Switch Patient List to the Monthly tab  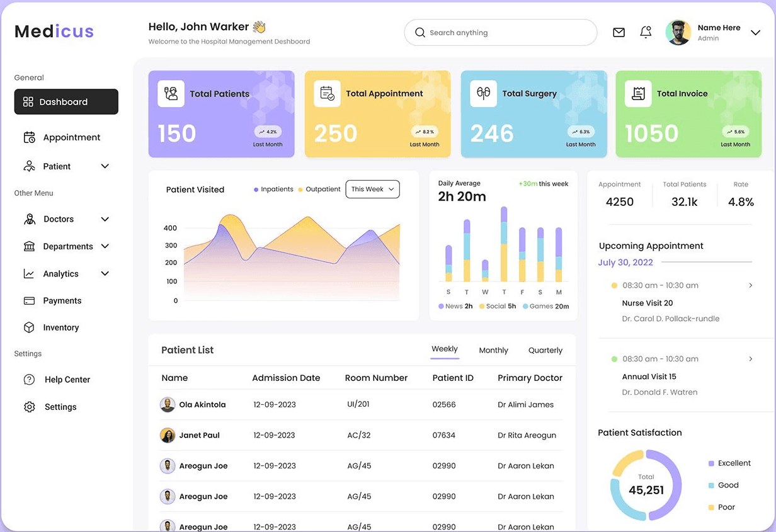[x=493, y=350]
